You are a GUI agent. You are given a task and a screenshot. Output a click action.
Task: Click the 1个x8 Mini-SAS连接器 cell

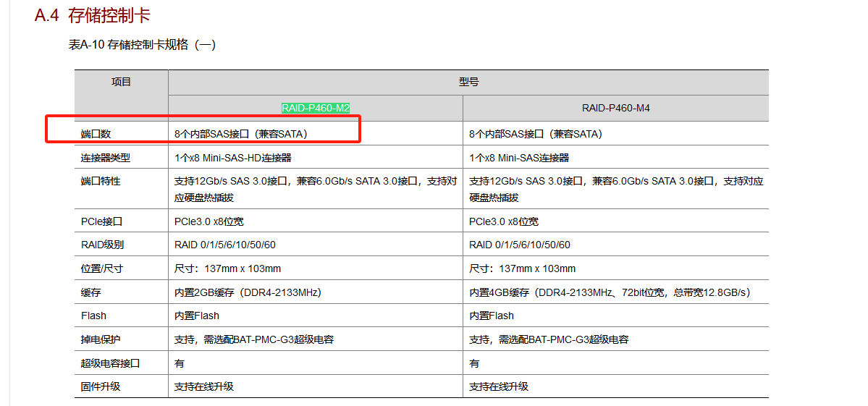pos(518,158)
